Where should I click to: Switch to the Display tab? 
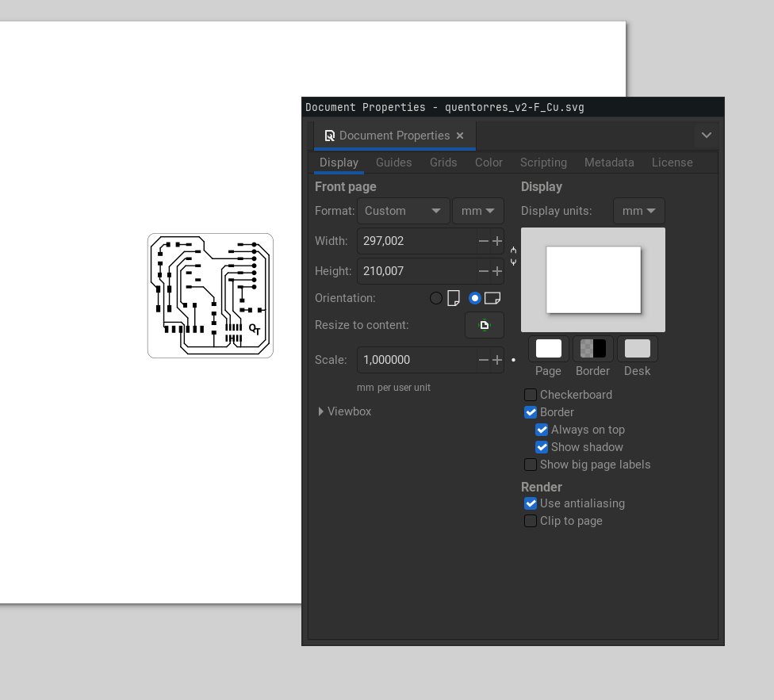coord(339,163)
